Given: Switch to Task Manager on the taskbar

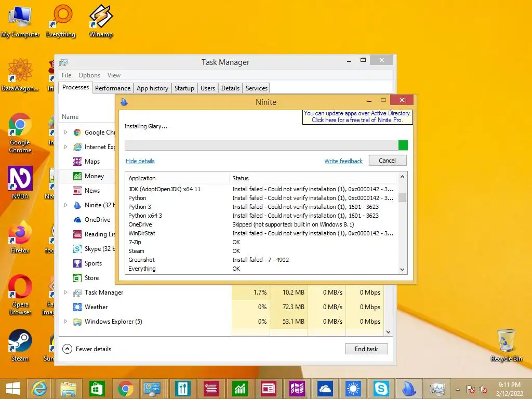Looking at the screenshot, I should 437,389.
